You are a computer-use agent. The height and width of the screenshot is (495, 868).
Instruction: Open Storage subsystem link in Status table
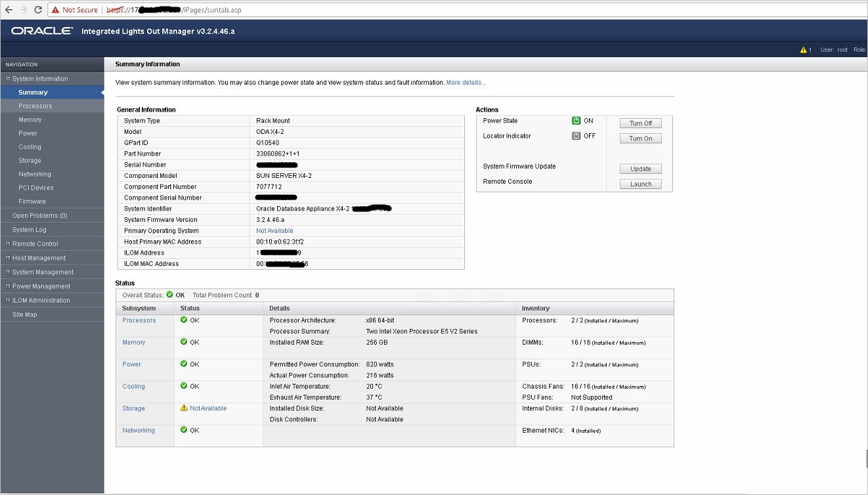point(133,408)
